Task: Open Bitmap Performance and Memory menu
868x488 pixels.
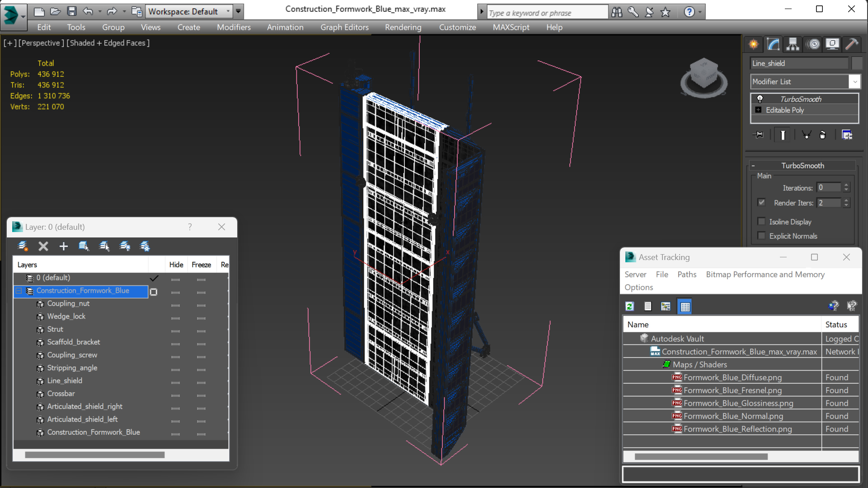Action: [x=765, y=274]
